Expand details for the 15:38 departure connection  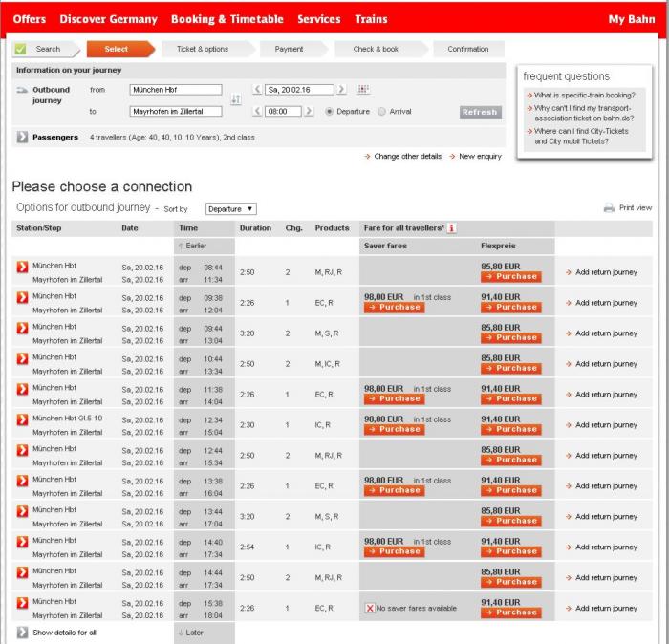pos(22,603)
